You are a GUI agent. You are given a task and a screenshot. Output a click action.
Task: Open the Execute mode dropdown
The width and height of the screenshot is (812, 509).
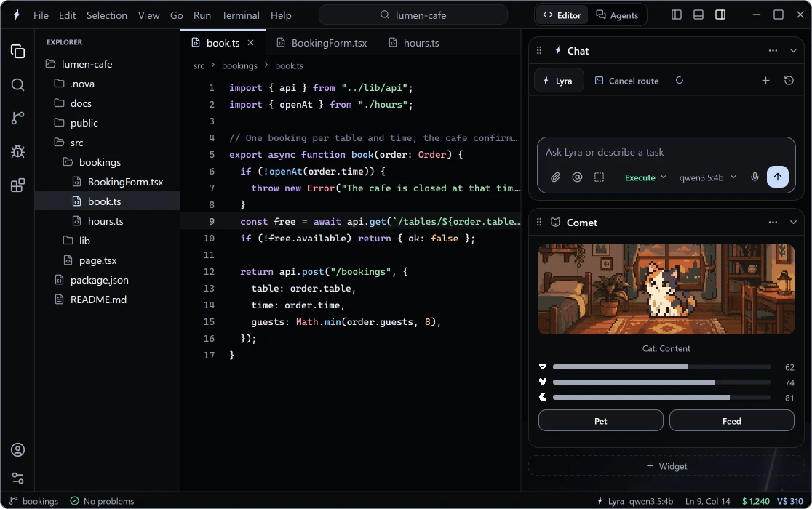(645, 177)
